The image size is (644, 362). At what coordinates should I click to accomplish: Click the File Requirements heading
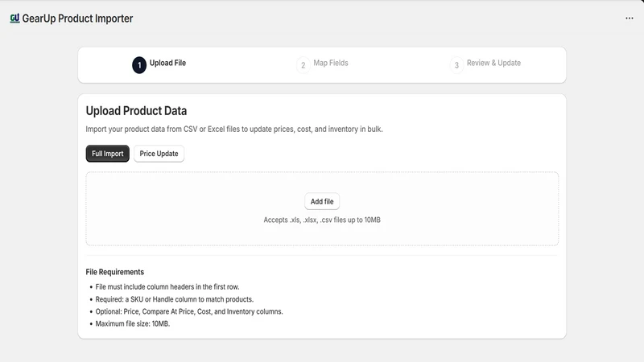coord(115,272)
